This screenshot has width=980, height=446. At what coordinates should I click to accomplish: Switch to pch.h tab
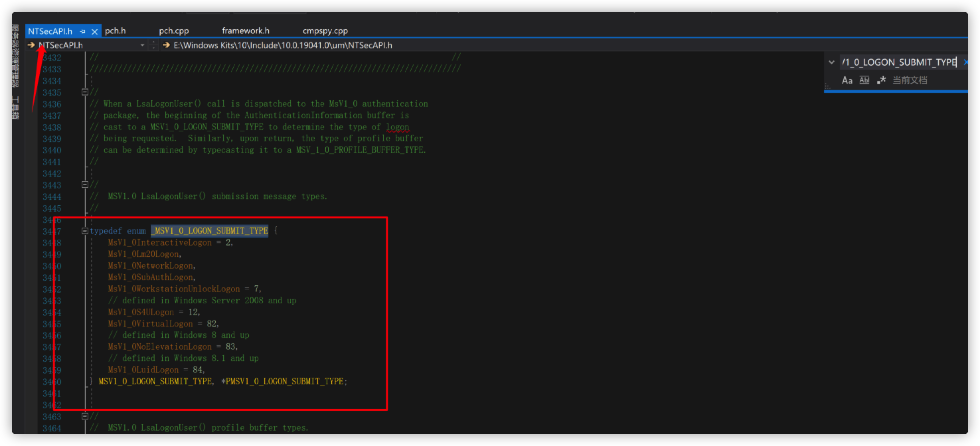pyautogui.click(x=115, y=31)
